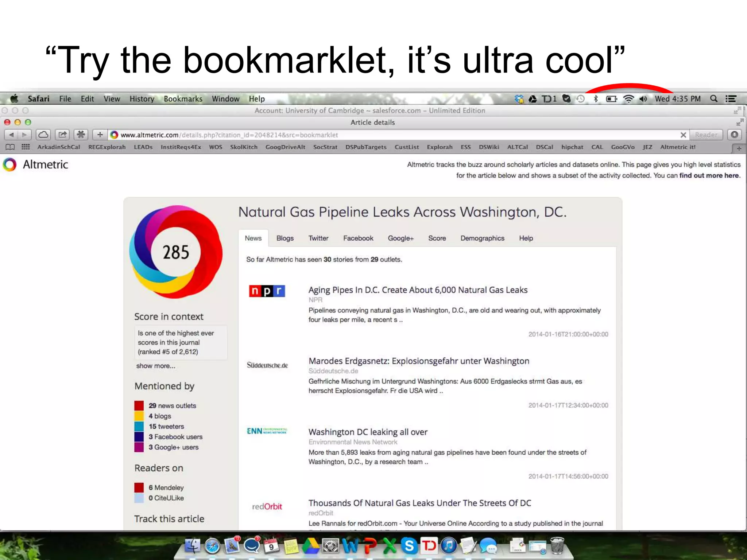The image size is (747, 560).
Task: Open Notification Center list icon
Action: pos(730,99)
